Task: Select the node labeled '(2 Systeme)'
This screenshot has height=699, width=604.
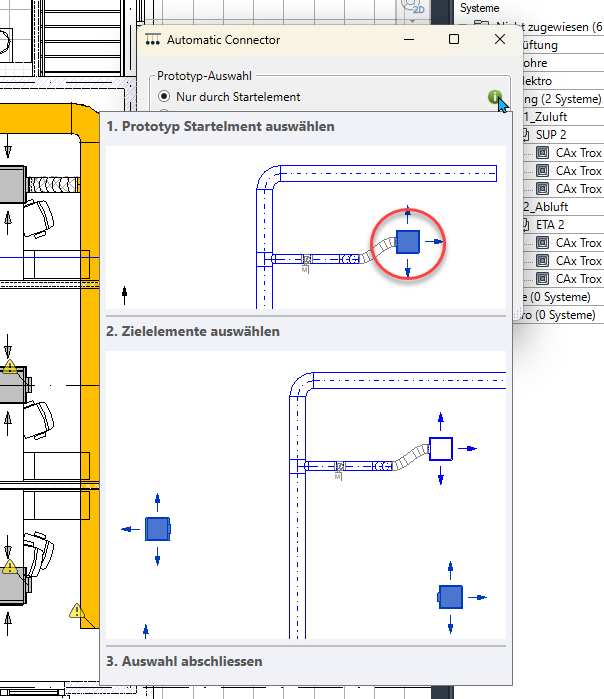Action: (562, 99)
